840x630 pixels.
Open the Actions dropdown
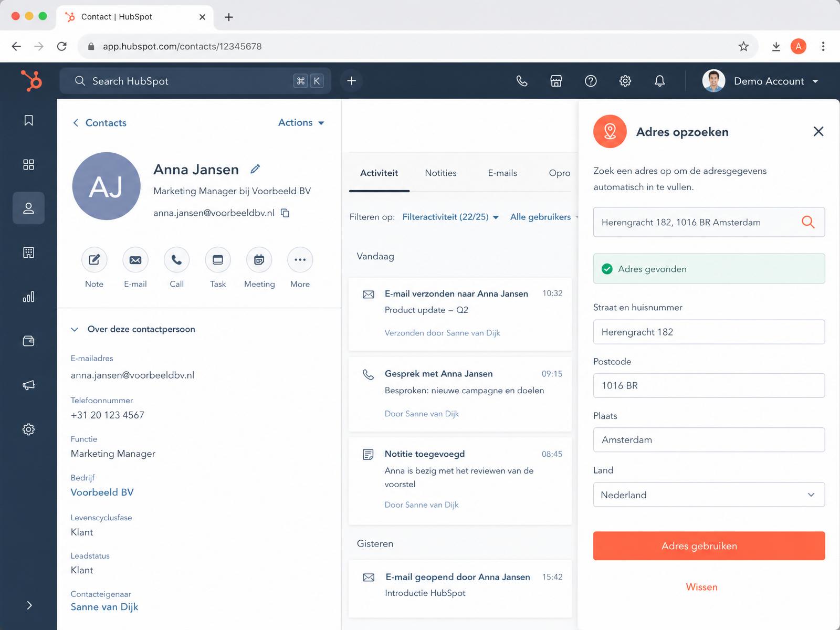[301, 122]
